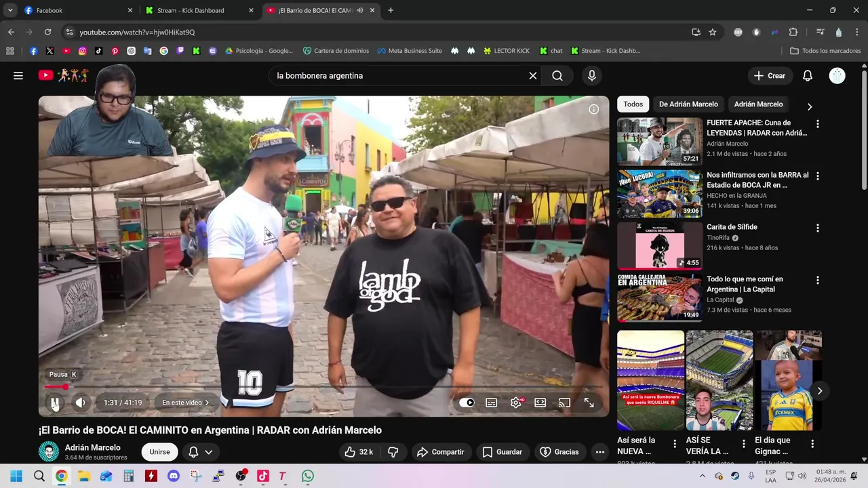The width and height of the screenshot is (868, 488).
Task: Pause the video with the play/pause button
Action: [x=55, y=403]
